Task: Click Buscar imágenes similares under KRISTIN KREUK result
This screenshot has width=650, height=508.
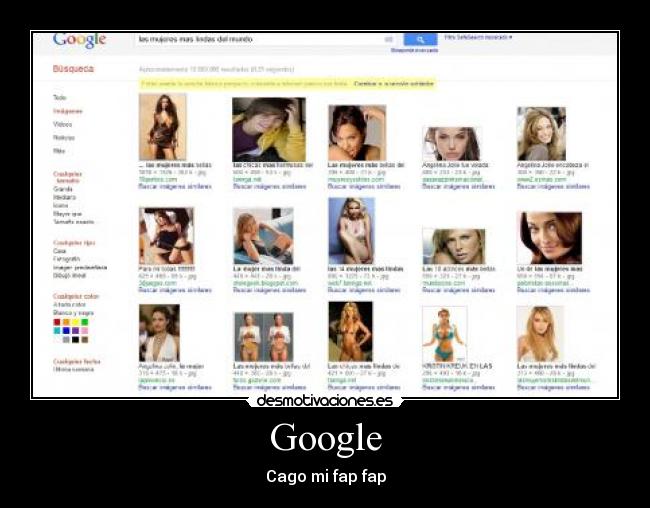Action: click(x=458, y=387)
